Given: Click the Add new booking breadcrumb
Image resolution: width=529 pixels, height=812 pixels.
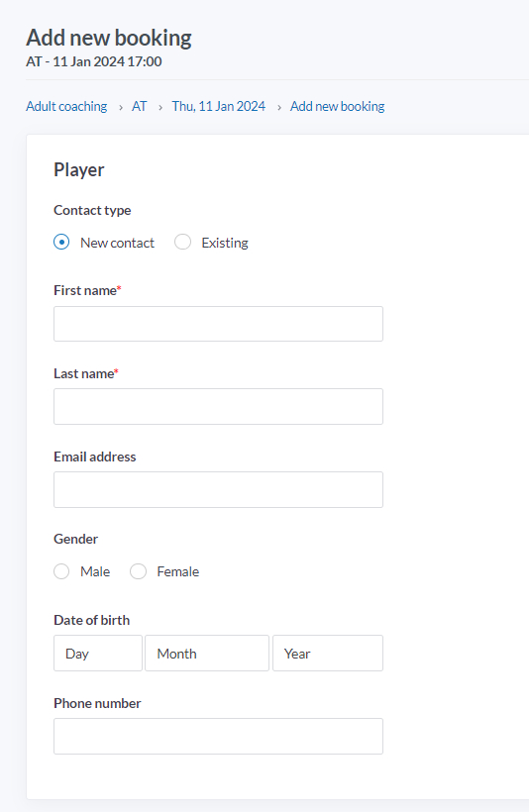Looking at the screenshot, I should pos(337,106).
